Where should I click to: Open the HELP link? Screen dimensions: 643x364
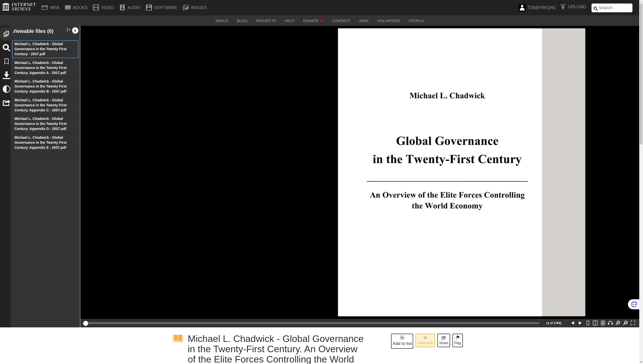coord(289,21)
